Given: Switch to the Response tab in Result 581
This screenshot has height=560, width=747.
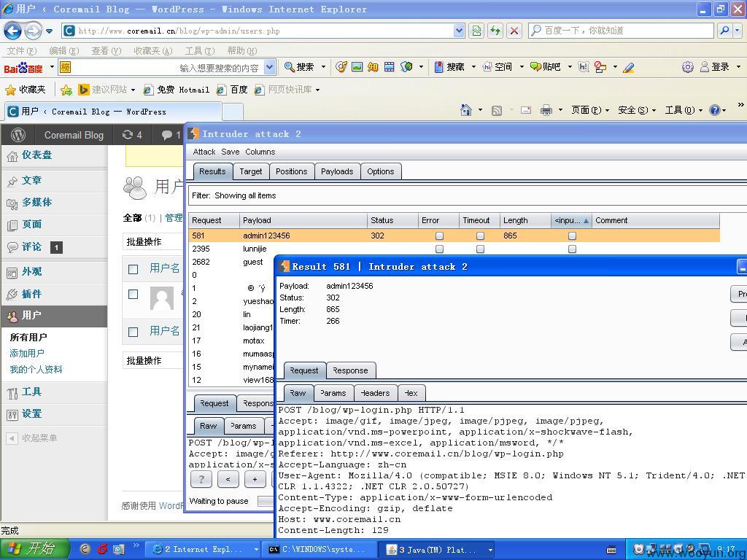Looking at the screenshot, I should (x=350, y=370).
